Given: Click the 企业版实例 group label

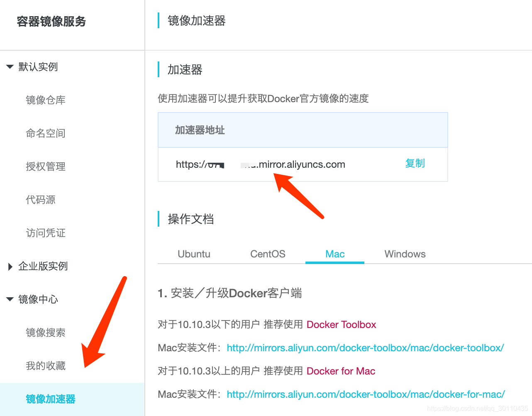Looking at the screenshot, I should [43, 266].
